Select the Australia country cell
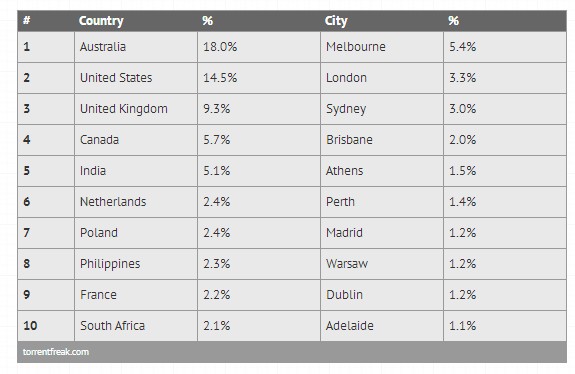The image size is (575, 374). 136,47
